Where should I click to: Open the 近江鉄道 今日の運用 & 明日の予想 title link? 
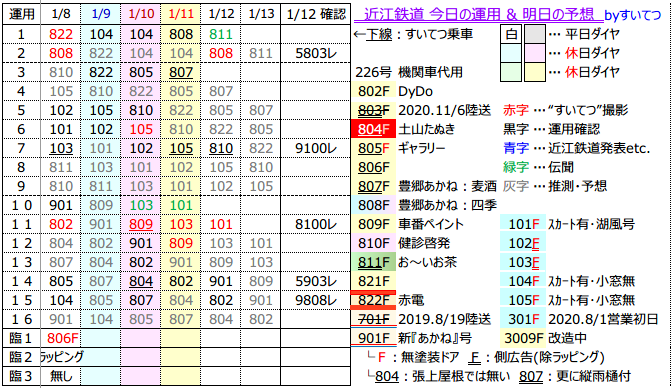point(478,15)
